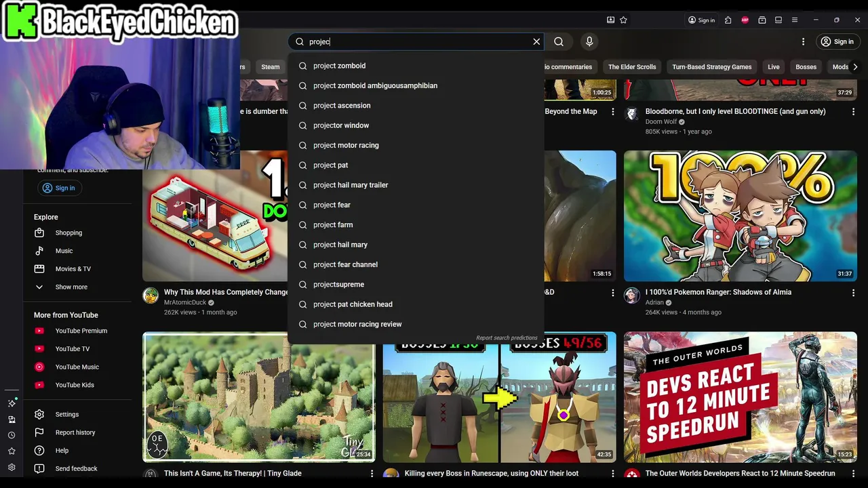
Task: Click the sidebar Sign in button
Action: [59, 188]
